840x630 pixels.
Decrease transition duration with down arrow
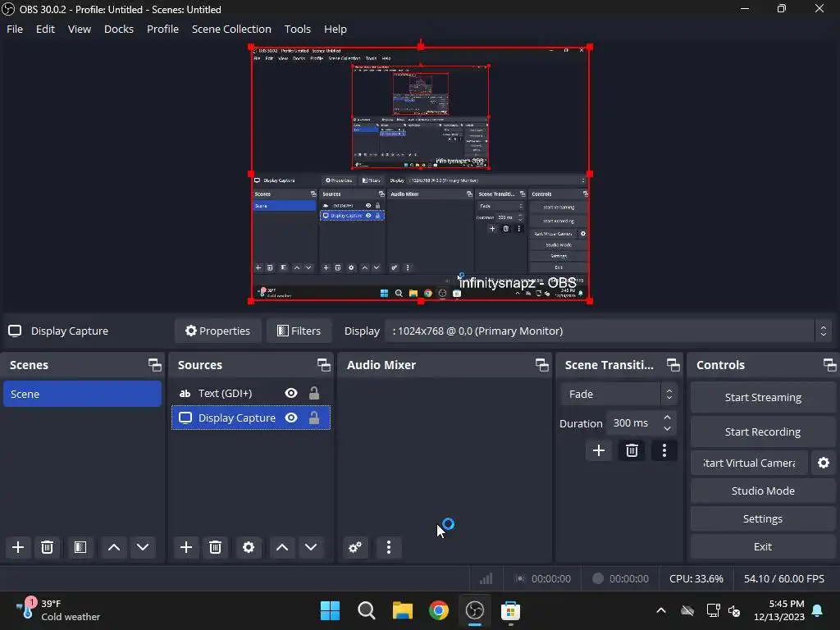pos(667,428)
